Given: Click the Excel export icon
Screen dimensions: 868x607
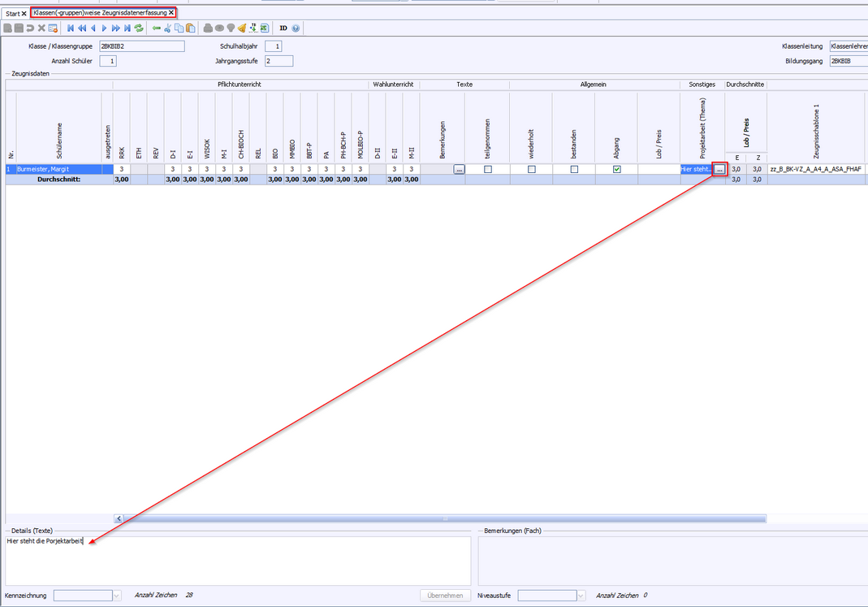Looking at the screenshot, I should click(265, 28).
